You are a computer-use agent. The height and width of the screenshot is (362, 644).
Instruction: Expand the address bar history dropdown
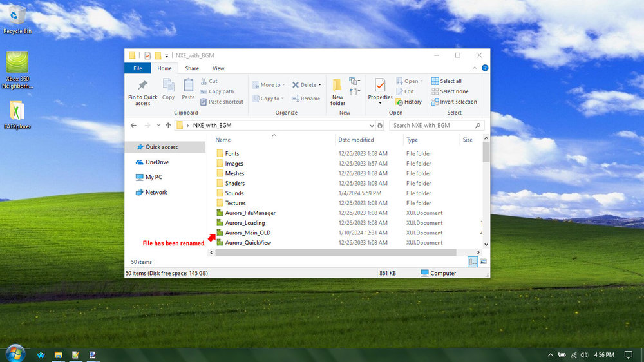(372, 126)
